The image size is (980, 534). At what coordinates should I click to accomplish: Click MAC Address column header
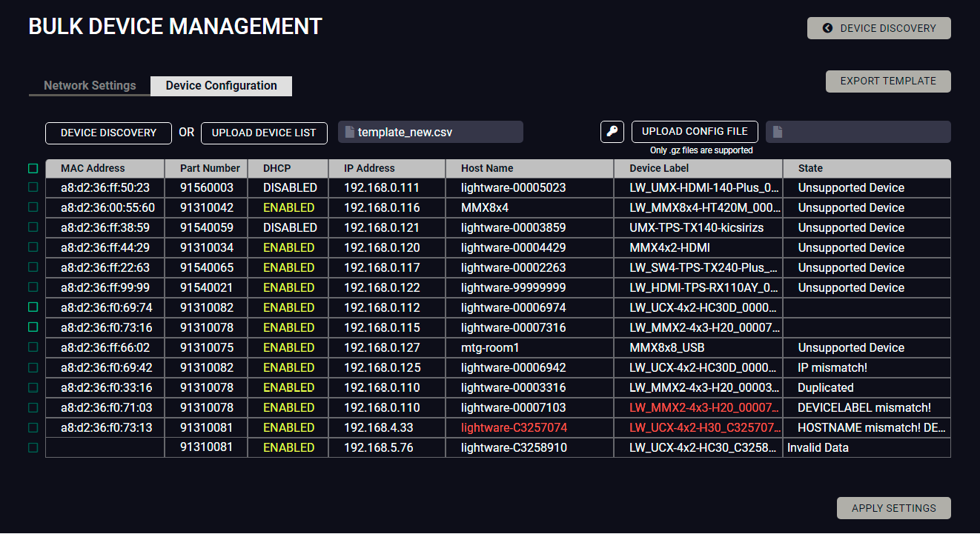click(105, 168)
